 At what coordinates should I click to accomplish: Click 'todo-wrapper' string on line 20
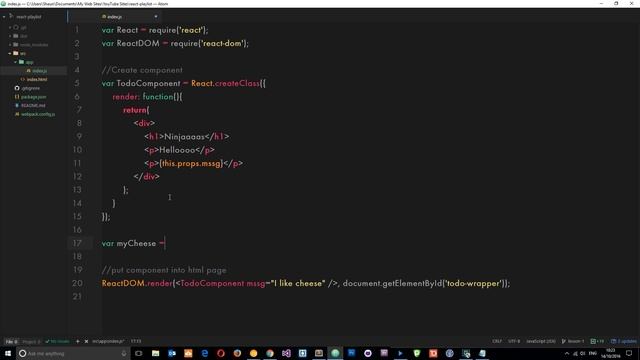coord(475,283)
